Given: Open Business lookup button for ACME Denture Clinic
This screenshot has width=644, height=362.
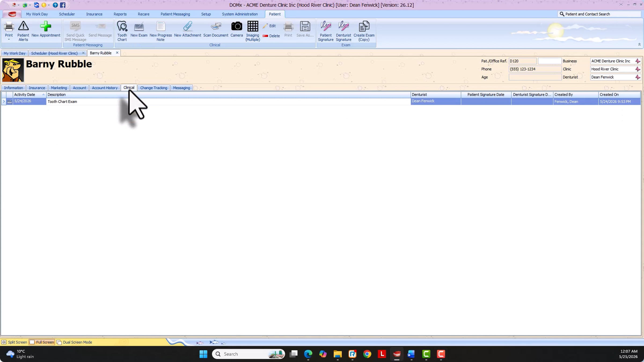Looking at the screenshot, I should [638, 61].
